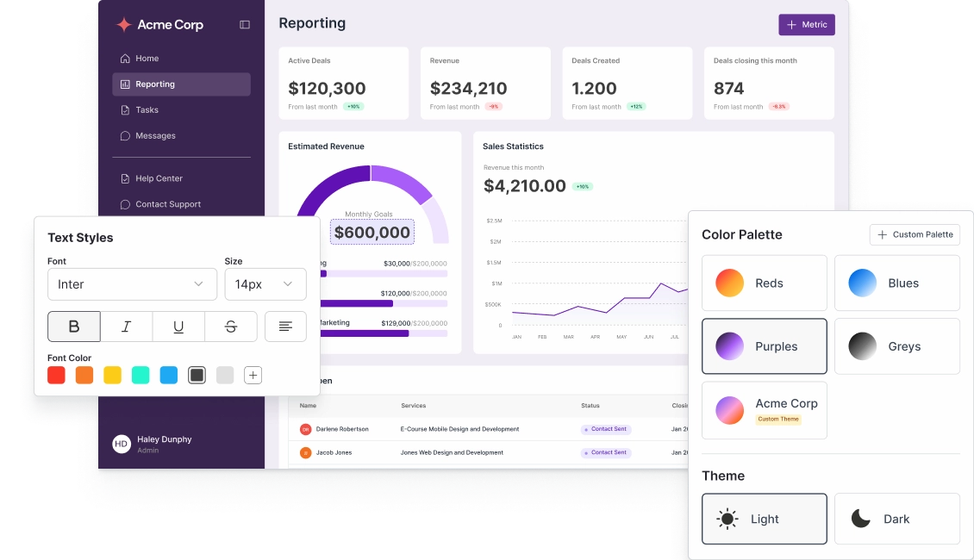This screenshot has height=560, width=974.
Task: Click the text alignment button
Action: (x=286, y=327)
